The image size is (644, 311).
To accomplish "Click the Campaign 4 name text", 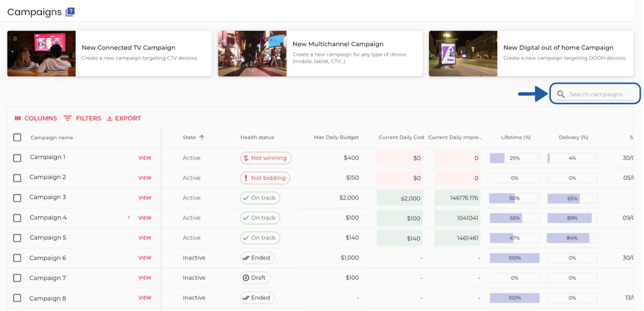I will point(48,218).
